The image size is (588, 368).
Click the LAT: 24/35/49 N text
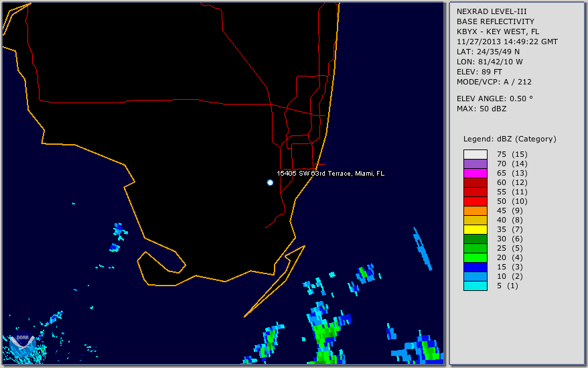tap(488, 52)
